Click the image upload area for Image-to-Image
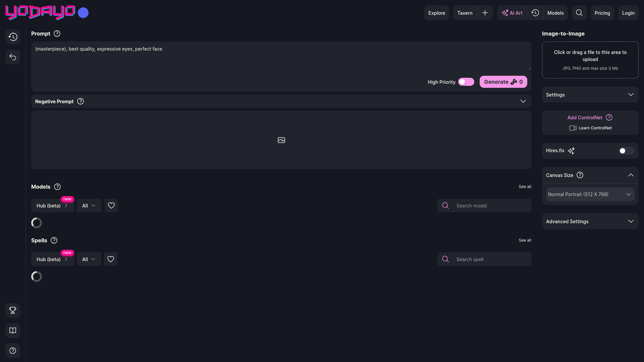This screenshot has width=644, height=362. click(x=590, y=60)
